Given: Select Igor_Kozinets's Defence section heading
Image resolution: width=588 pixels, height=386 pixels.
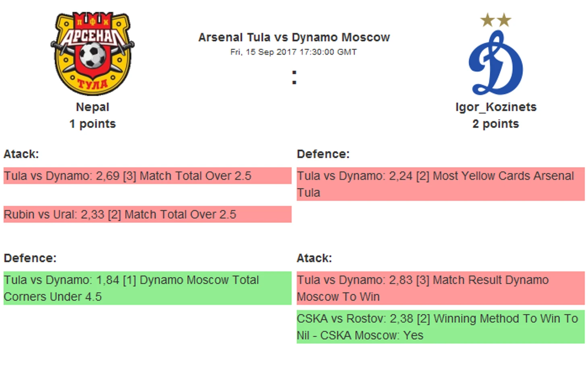Looking at the screenshot, I should (x=323, y=154).
